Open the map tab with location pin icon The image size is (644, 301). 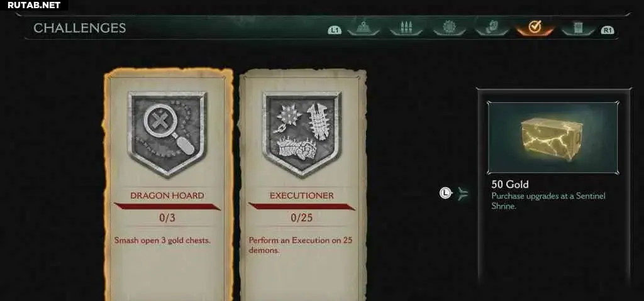tap(363, 28)
